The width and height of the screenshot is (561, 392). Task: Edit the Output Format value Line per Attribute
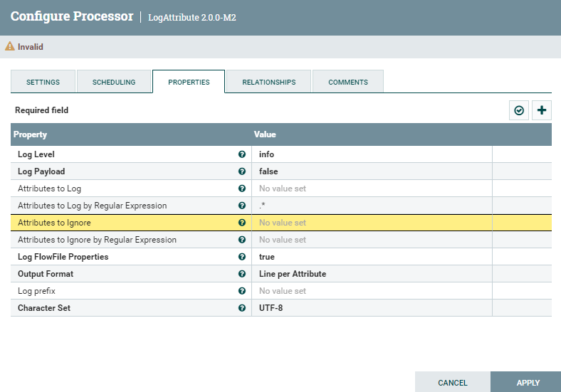(372, 274)
